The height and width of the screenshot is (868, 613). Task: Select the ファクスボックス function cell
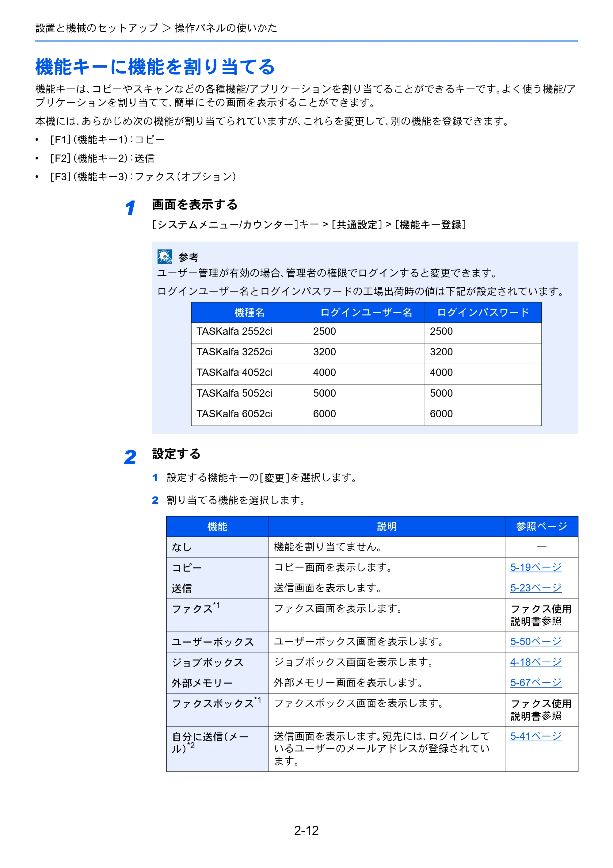[x=217, y=709]
